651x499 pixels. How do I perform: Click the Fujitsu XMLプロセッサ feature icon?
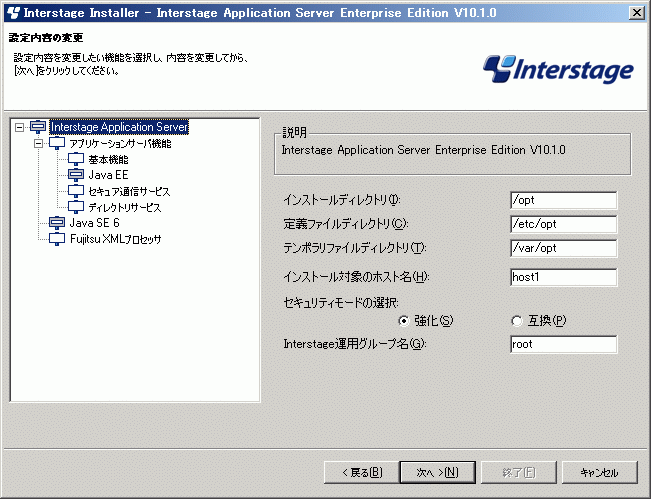coord(57,239)
